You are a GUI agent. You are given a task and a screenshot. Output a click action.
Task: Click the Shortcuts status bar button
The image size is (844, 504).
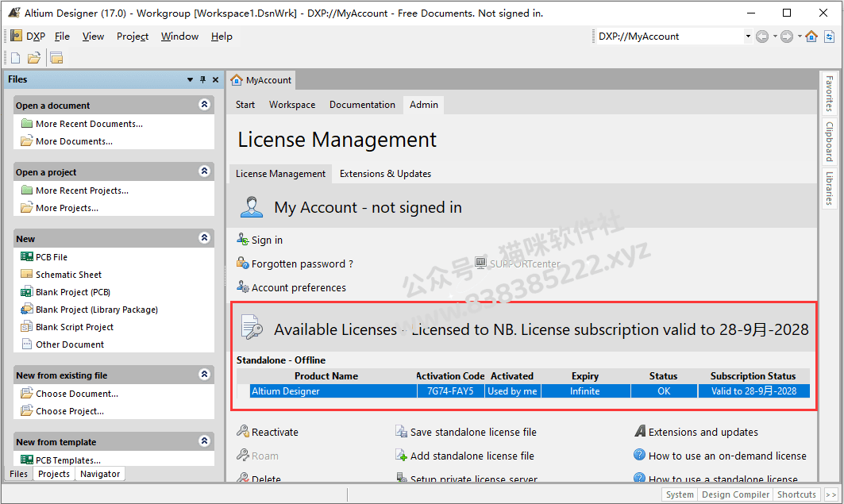click(796, 494)
